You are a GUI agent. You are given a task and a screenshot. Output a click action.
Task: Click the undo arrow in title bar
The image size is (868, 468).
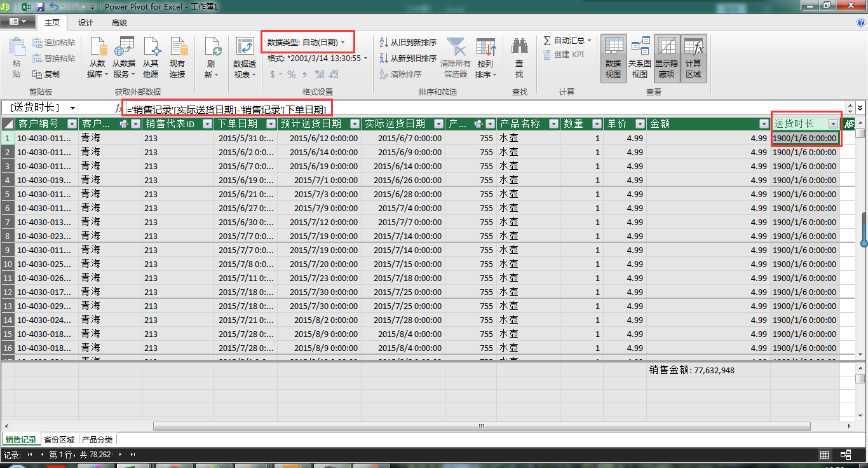point(54,6)
